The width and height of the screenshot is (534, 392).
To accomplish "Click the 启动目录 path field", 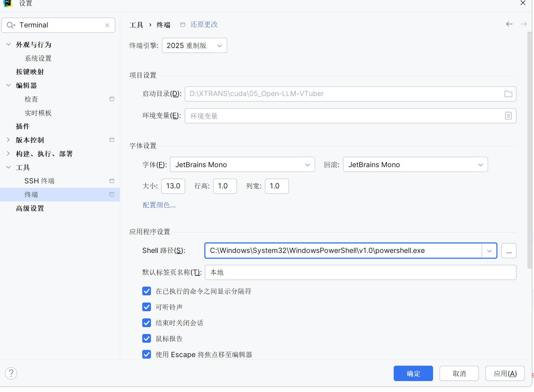I will [x=351, y=94].
